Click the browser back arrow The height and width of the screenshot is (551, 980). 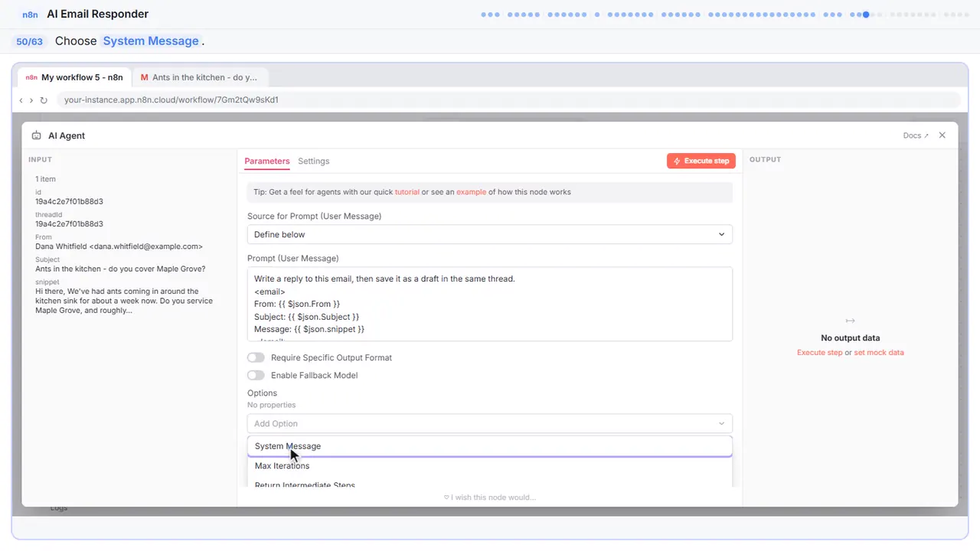click(x=21, y=100)
